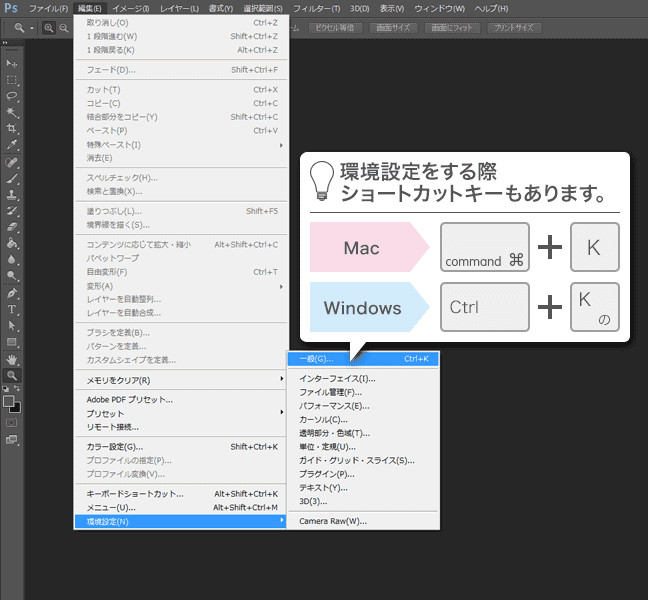Click the zoom-in magnifier in options bar
The width and height of the screenshot is (648, 600).
pos(50,28)
